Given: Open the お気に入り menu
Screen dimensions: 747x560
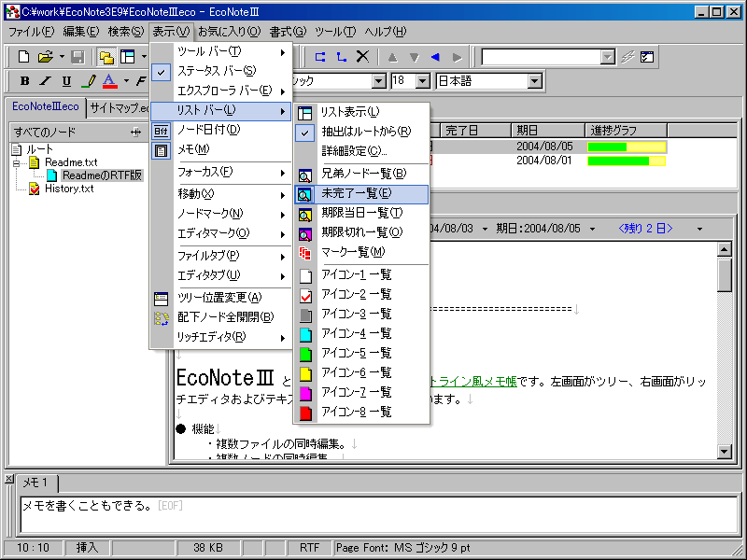Looking at the screenshot, I should [229, 32].
